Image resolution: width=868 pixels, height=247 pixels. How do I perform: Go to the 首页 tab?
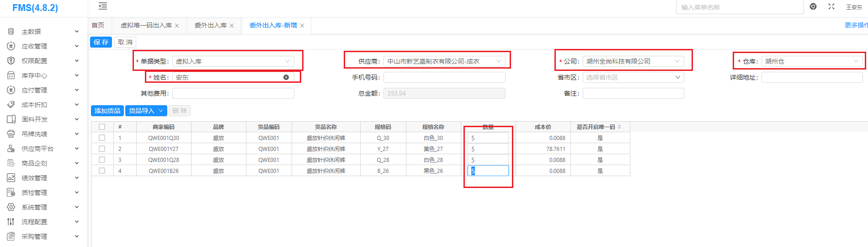click(98, 26)
